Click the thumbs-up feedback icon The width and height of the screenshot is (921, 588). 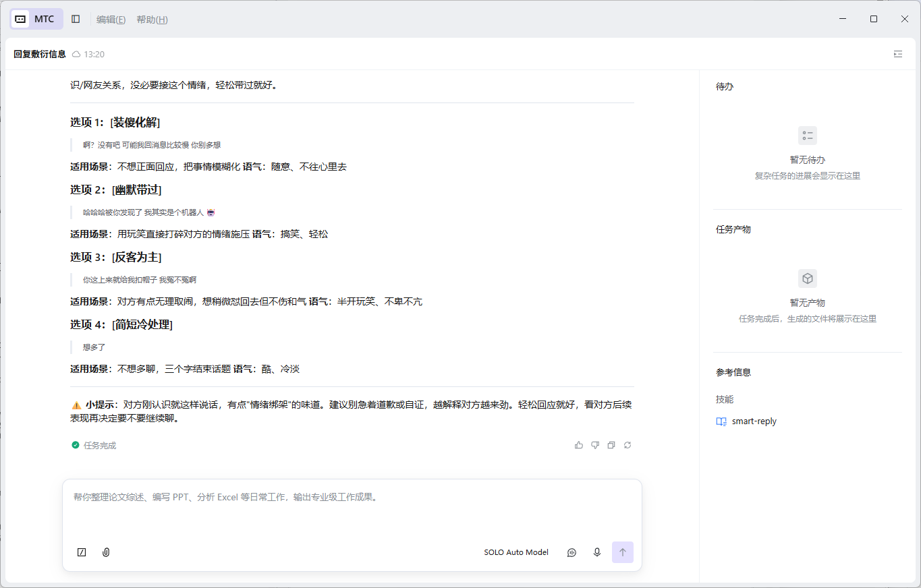coord(579,445)
